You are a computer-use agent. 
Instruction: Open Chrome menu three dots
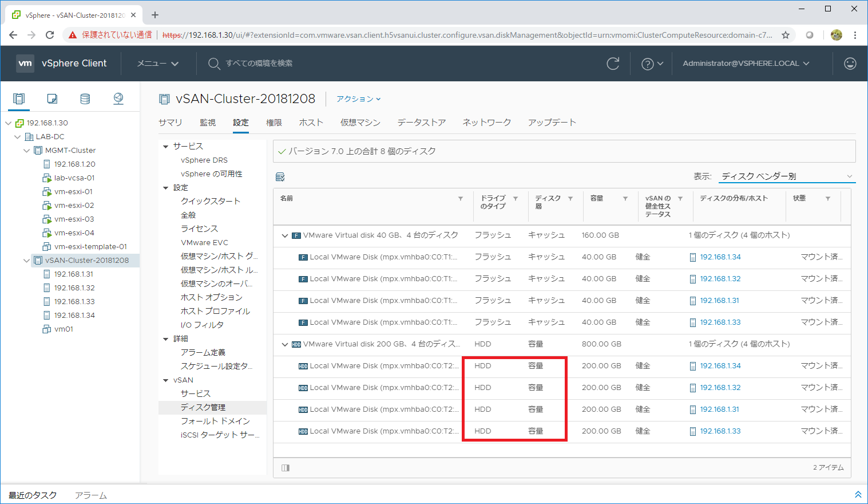[x=855, y=35]
